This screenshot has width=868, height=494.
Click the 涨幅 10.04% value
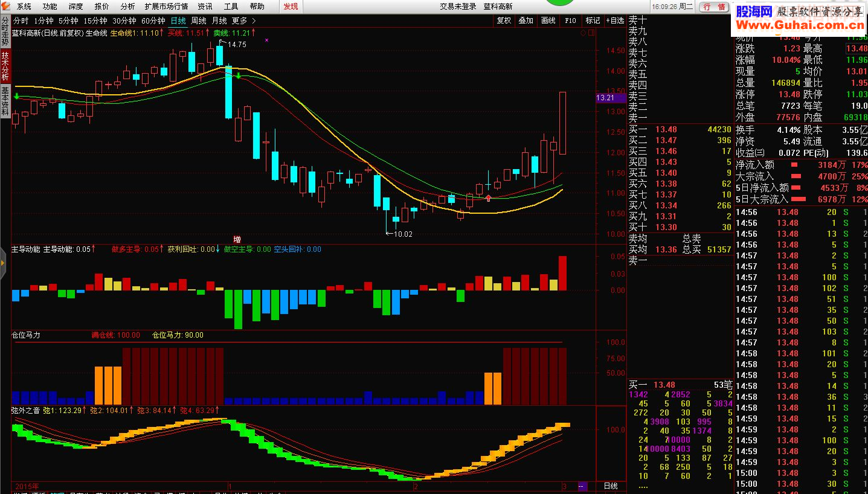(786, 60)
